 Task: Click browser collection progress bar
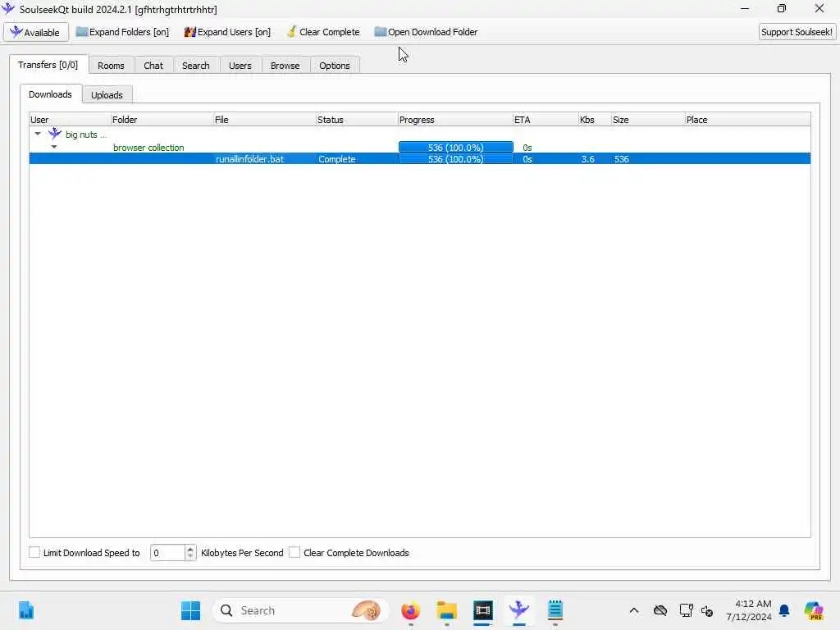point(456,148)
